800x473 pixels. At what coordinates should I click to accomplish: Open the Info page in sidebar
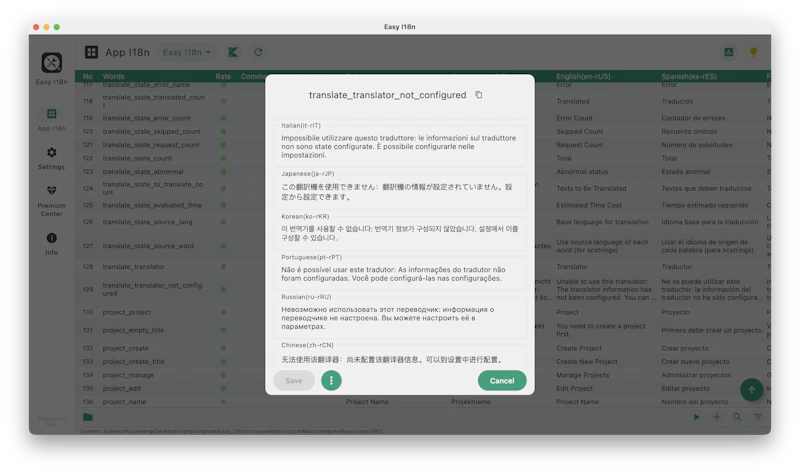(x=52, y=244)
